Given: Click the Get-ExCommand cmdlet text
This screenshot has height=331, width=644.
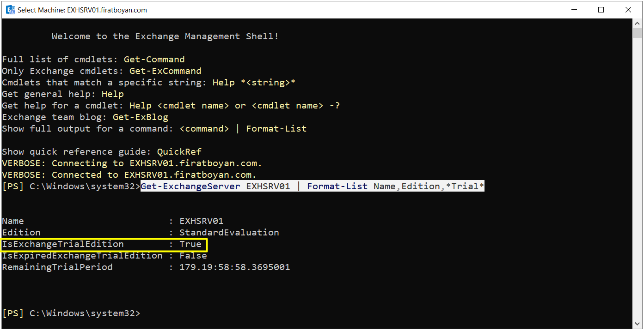Looking at the screenshot, I should [x=165, y=71].
